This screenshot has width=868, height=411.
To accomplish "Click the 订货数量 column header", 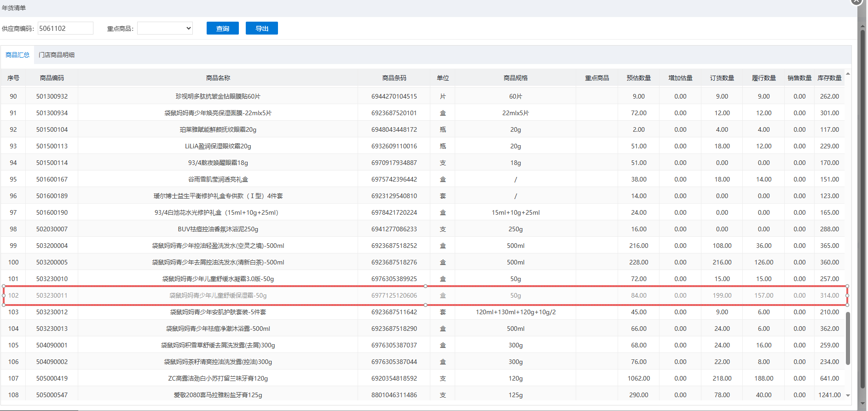I will (x=722, y=78).
